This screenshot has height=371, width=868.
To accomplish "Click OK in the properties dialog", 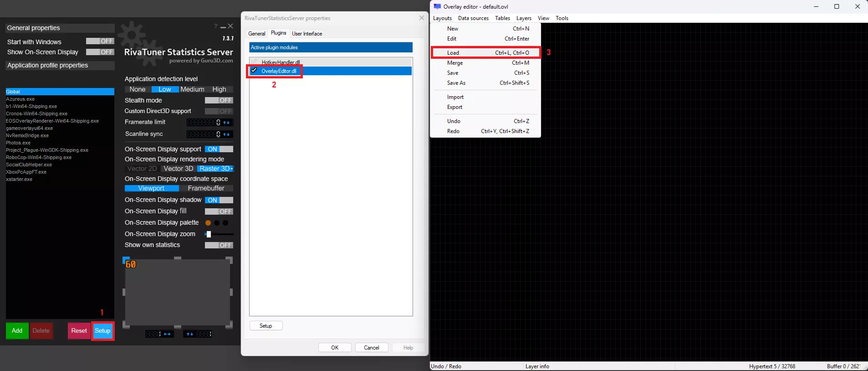I will point(335,348).
